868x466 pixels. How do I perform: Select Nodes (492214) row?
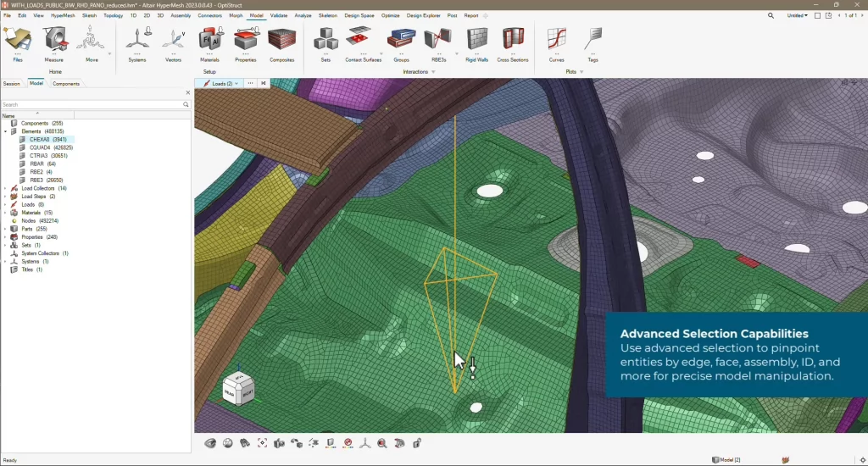pos(39,221)
